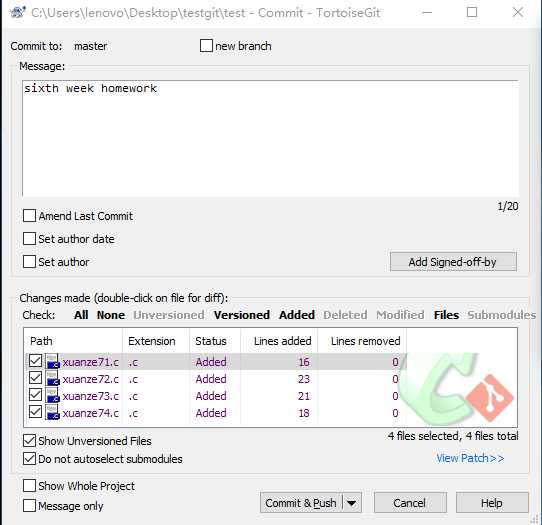Open the Commit & Push dropdown arrow

click(x=352, y=503)
